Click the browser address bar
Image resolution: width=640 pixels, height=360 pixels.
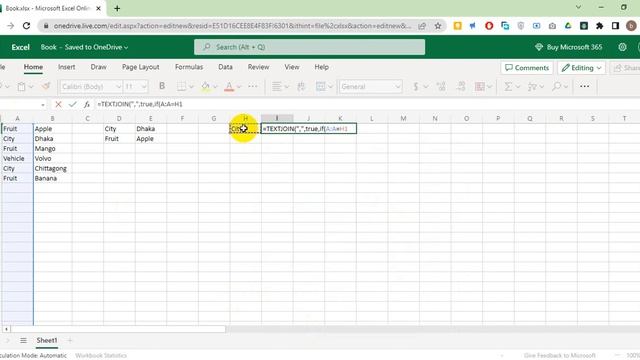pyautogui.click(x=233, y=26)
